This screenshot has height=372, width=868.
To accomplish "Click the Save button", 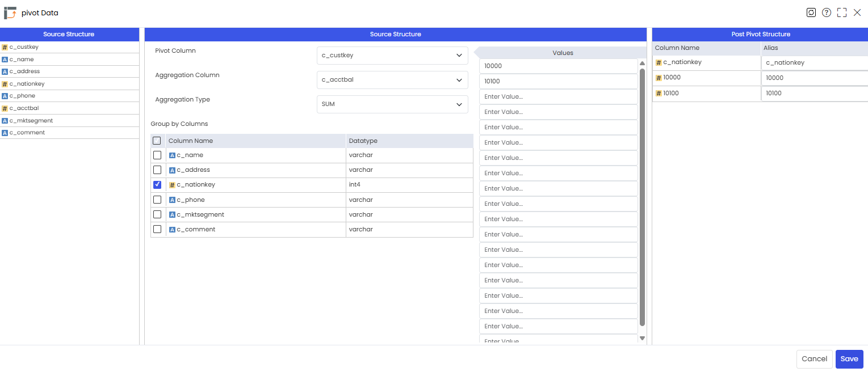I will pos(849,359).
